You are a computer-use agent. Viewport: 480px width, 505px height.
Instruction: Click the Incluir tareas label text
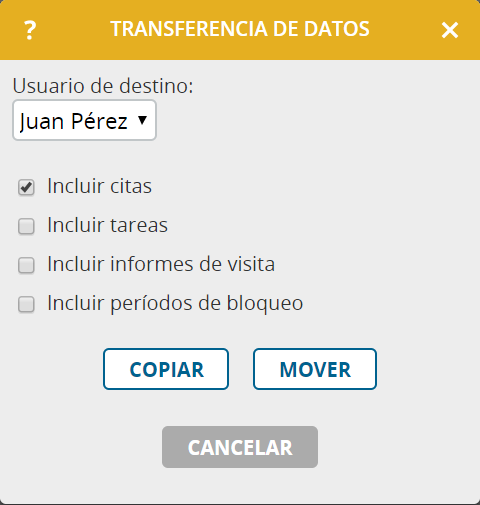107,225
